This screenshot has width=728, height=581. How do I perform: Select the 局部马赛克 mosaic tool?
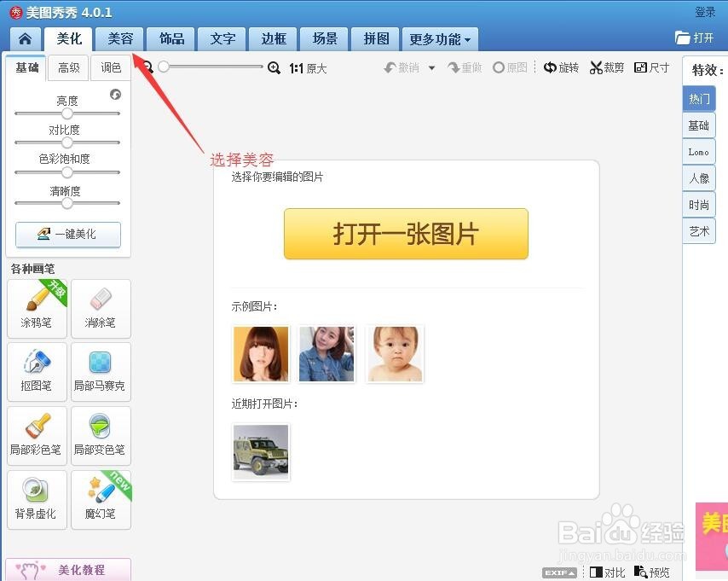pyautogui.click(x=101, y=372)
